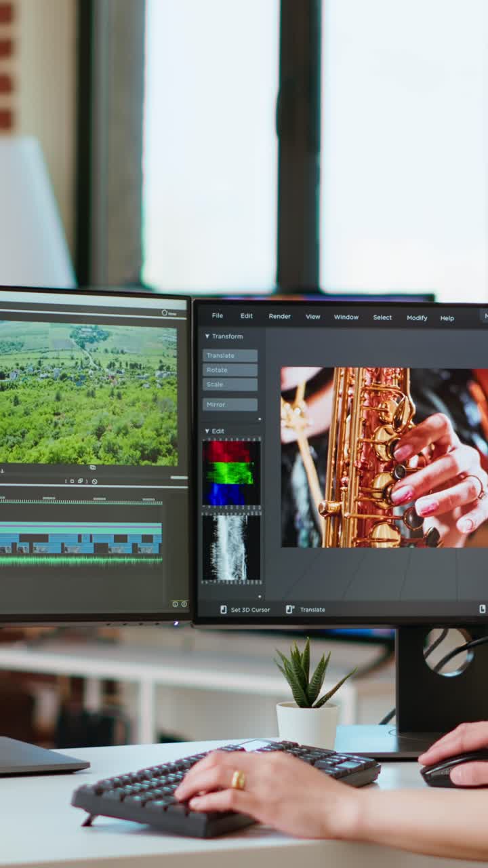Collapse the Transform panel
This screenshot has height=868, width=488.
[207, 336]
